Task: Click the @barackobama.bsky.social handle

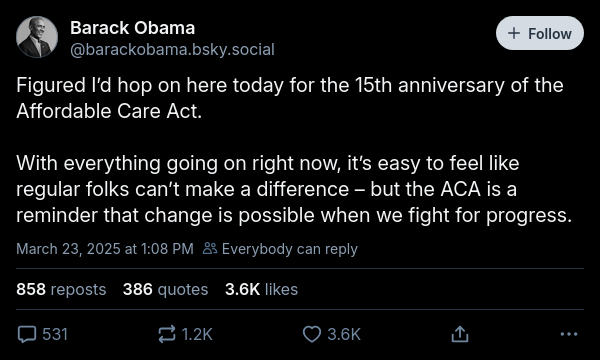Action: point(172,50)
